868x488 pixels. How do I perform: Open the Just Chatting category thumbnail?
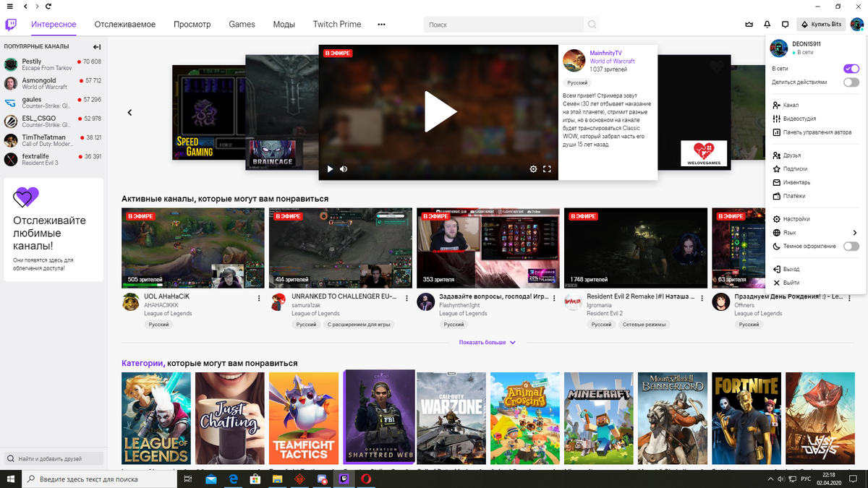pos(230,418)
